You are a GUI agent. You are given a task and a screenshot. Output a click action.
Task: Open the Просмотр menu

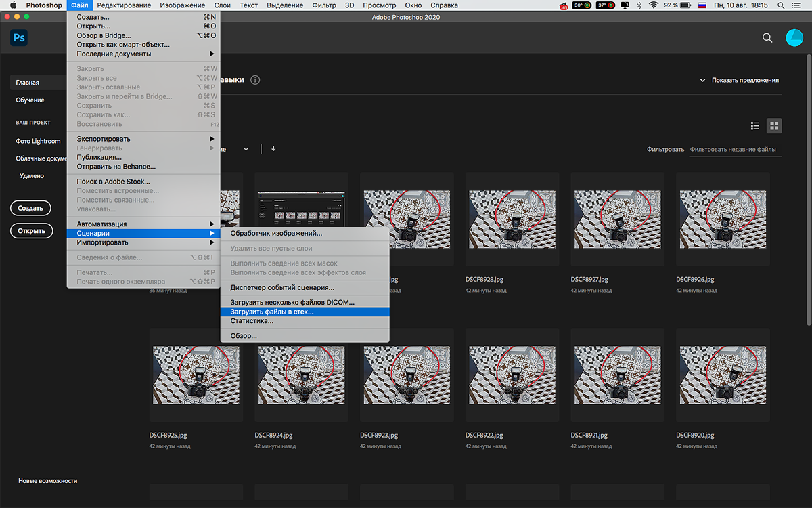coord(379,5)
